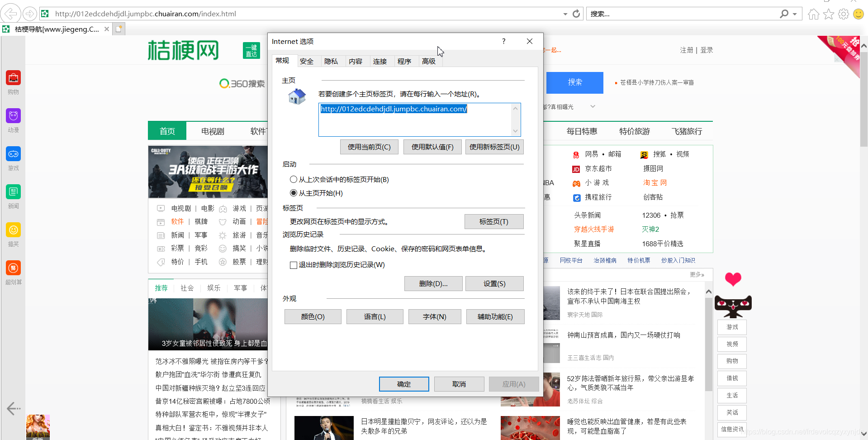Click 删除(D)... browsing history button
Image resolution: width=868 pixels, height=440 pixels.
(433, 284)
